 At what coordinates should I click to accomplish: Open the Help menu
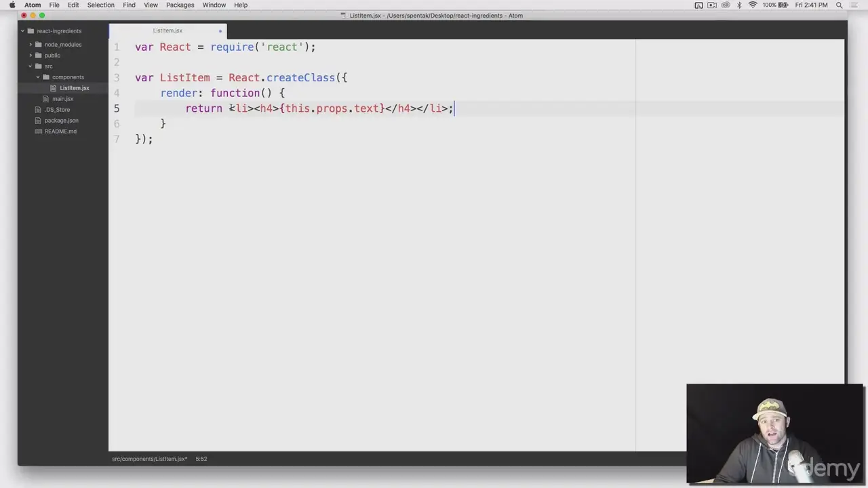(241, 5)
